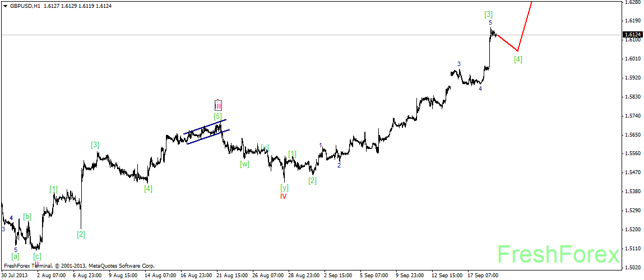
Task: Click the large FreshForex watermark
Action: pyautogui.click(x=557, y=254)
